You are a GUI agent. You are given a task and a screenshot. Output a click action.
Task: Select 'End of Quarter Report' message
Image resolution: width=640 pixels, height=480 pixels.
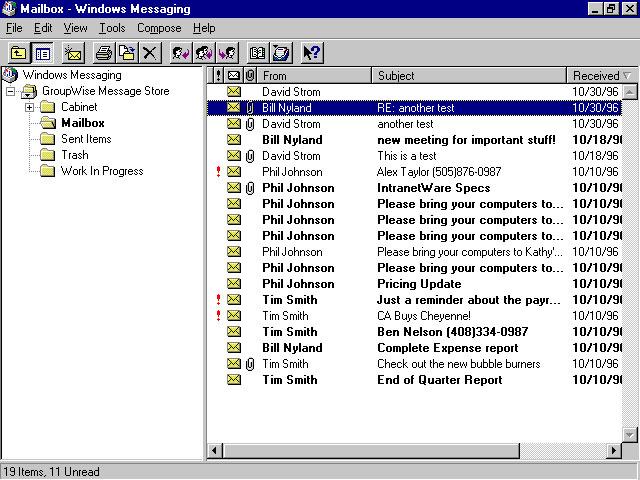point(414,380)
